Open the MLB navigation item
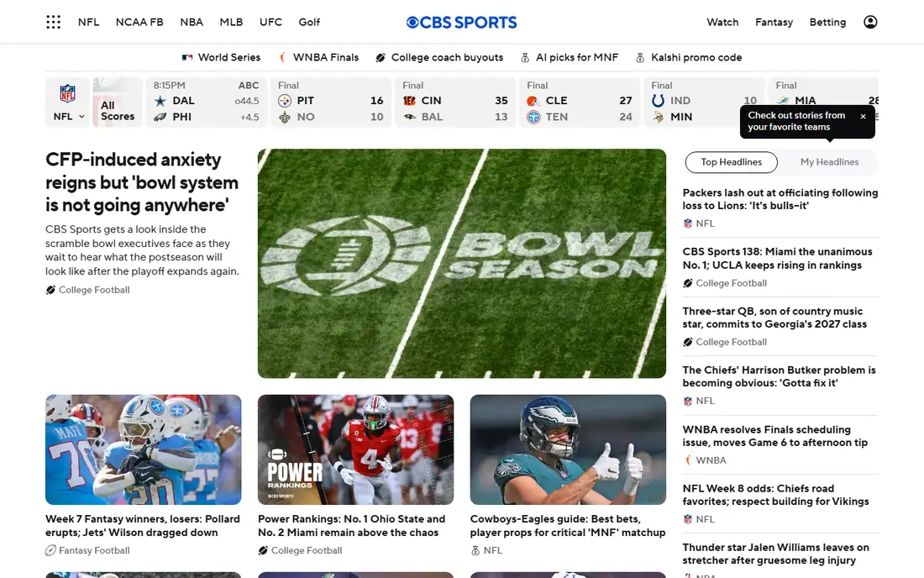924x578 pixels. point(231,22)
